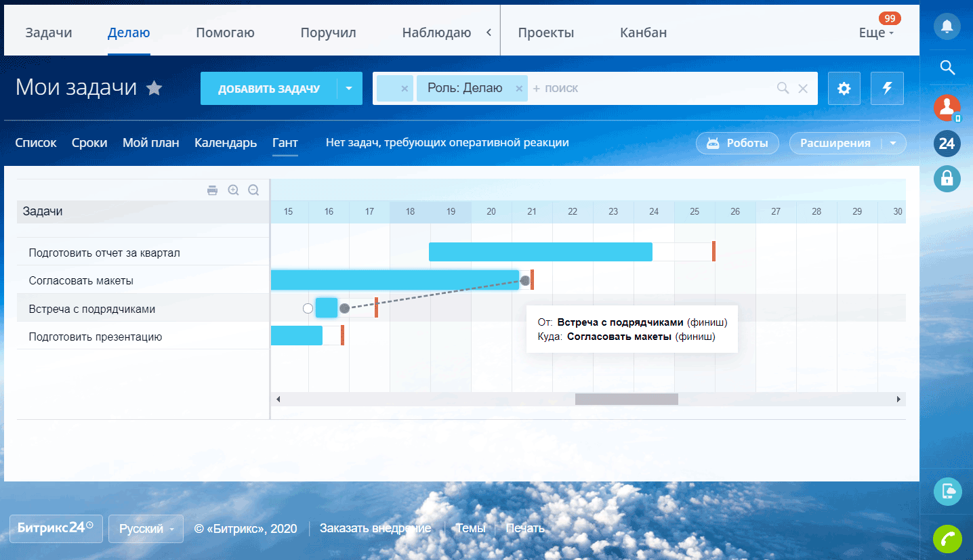
Task: Click the magnifier search icon in right sidebar
Action: pos(947,67)
